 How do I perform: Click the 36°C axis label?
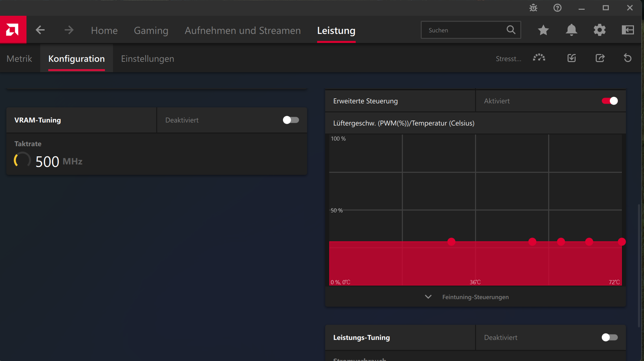coord(475,282)
